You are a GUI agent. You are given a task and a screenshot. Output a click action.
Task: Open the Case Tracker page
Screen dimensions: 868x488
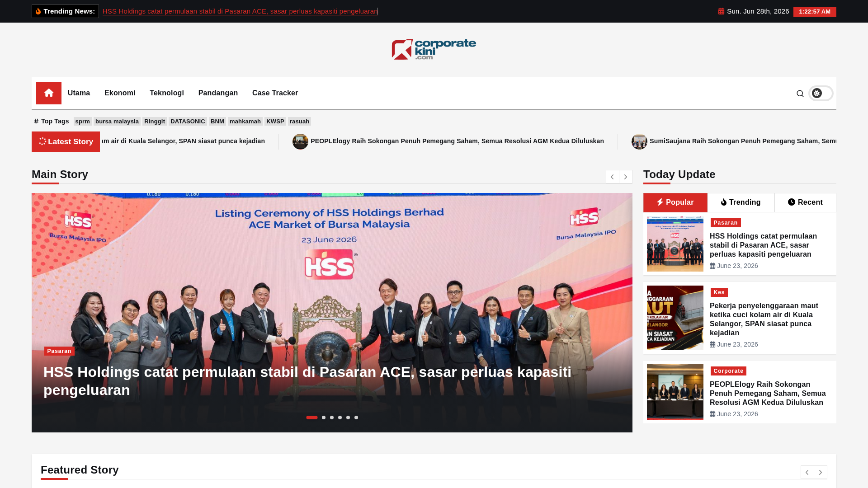pyautogui.click(x=275, y=93)
